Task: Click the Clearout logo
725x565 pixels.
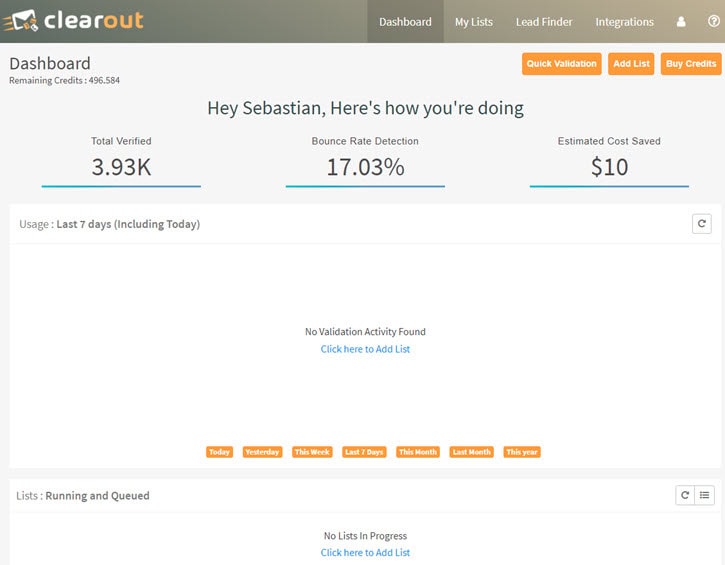Action: [x=80, y=21]
